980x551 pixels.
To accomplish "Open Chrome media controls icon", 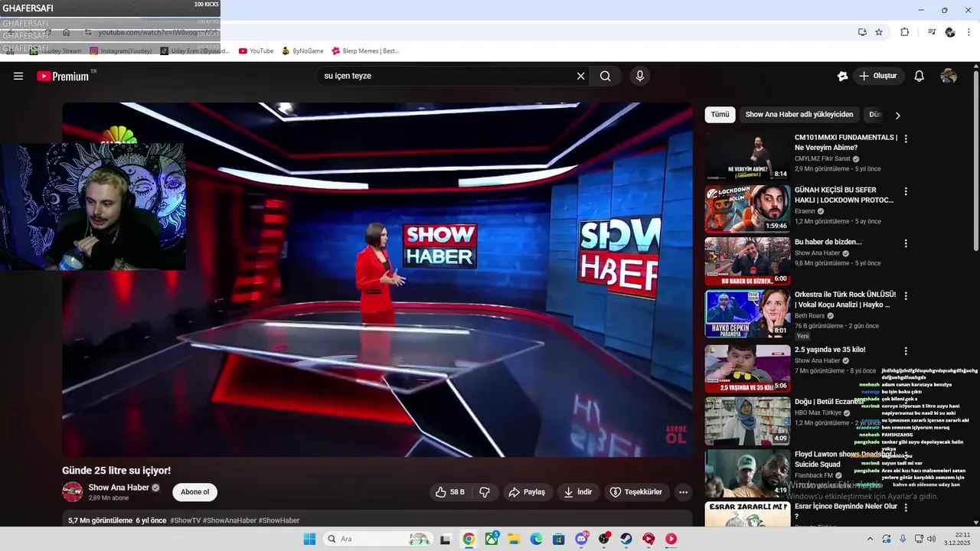I will click(932, 32).
